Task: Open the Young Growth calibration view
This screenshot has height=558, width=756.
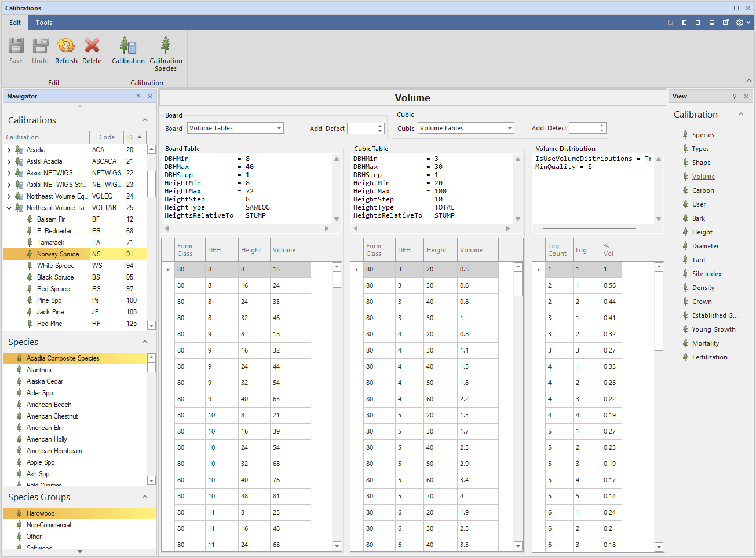Action: (x=714, y=329)
